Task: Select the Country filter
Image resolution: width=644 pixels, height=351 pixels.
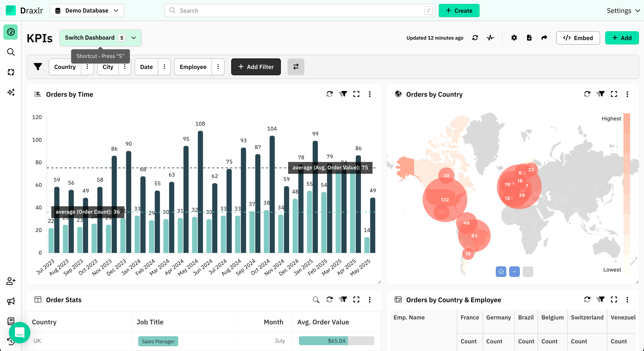Action: 65,67
